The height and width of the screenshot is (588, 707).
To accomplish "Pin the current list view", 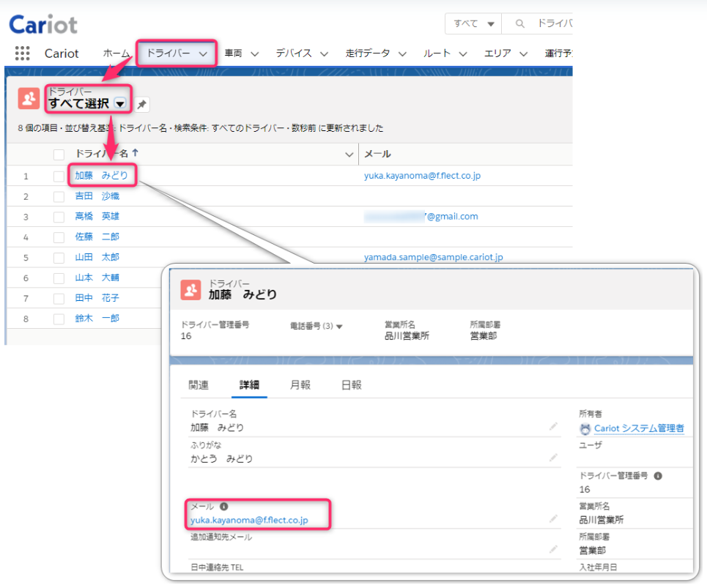I will coord(142,105).
